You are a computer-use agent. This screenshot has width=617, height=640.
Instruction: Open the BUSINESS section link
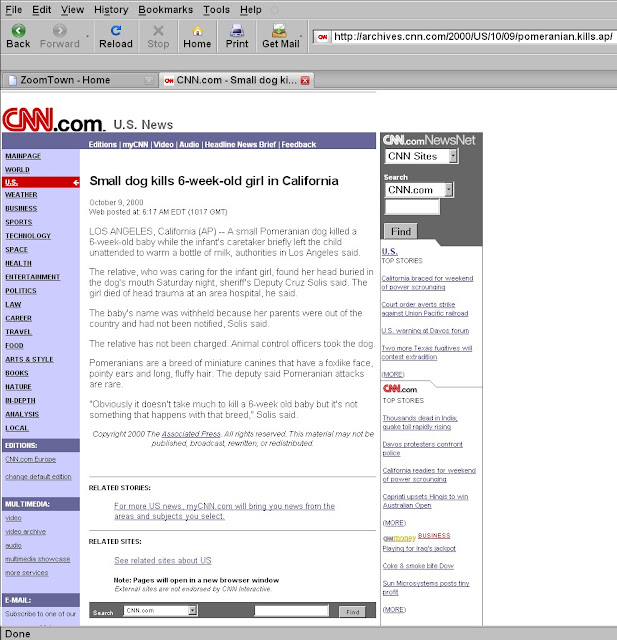click(x=21, y=209)
